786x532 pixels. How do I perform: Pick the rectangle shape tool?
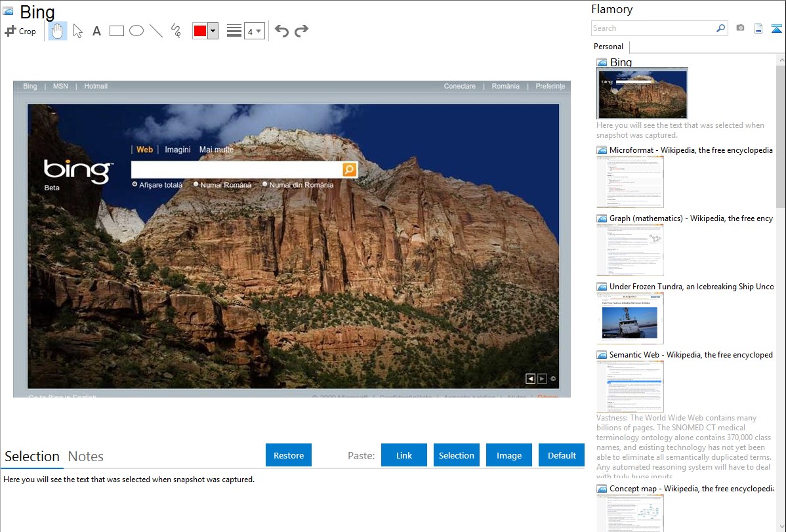[117, 31]
